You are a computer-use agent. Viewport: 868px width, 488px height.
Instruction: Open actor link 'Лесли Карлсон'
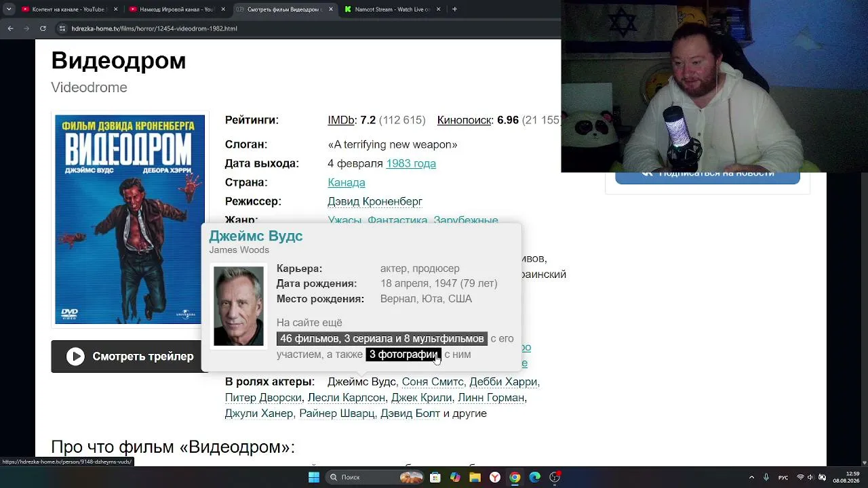point(347,398)
